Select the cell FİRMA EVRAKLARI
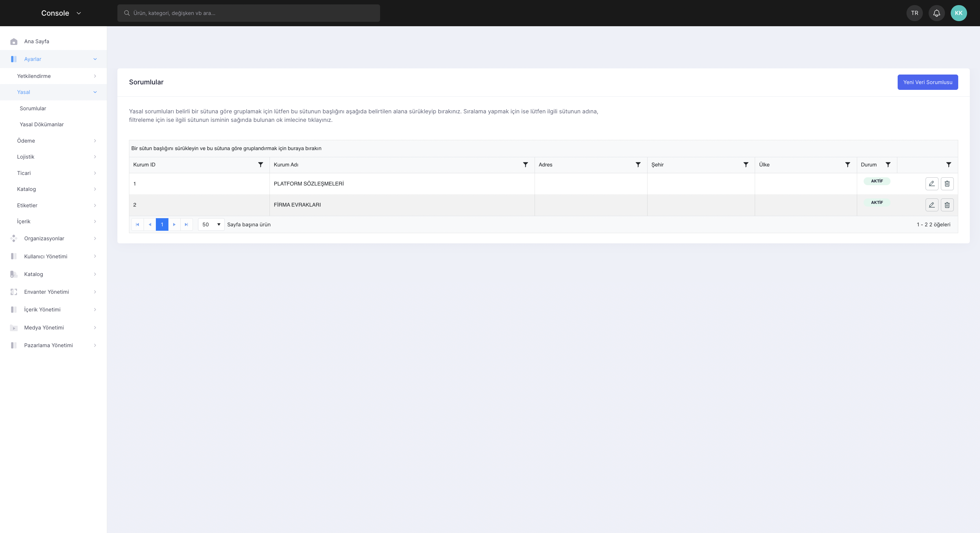980x533 pixels. (402, 205)
